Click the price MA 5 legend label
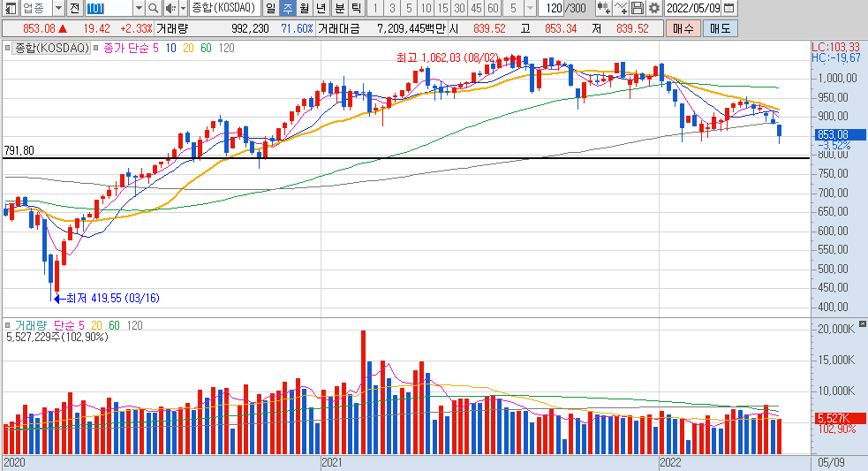Viewport: 868px width, 471px height. click(x=155, y=49)
